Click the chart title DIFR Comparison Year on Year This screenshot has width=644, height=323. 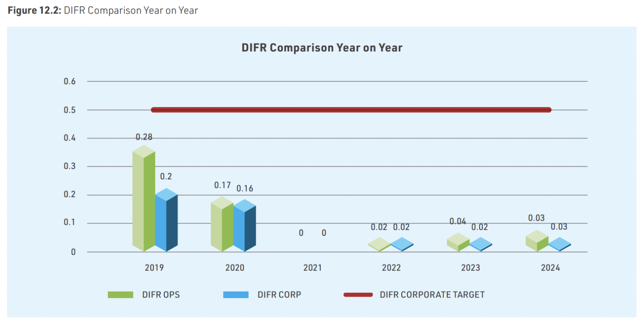[322, 48]
